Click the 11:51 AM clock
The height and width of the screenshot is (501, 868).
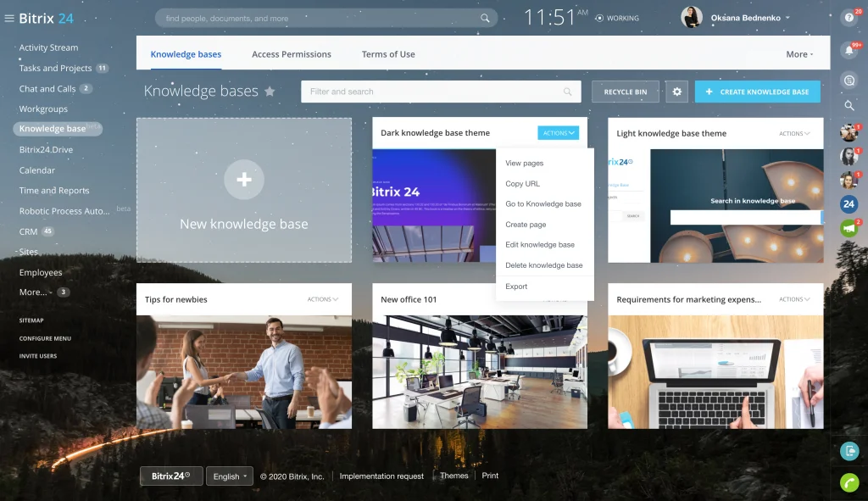(555, 18)
